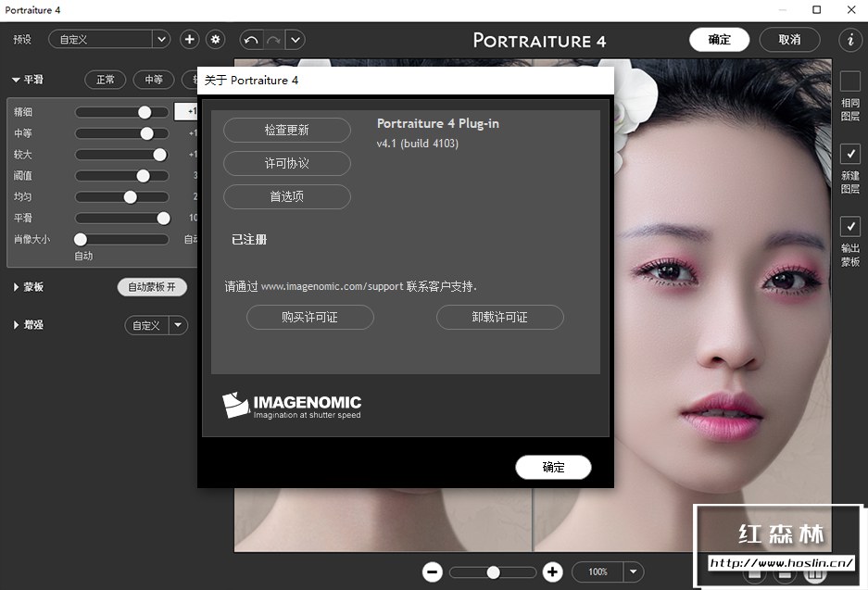868x590 pixels.
Task: Click the www.imagenomic.com/support link text
Action: point(333,287)
